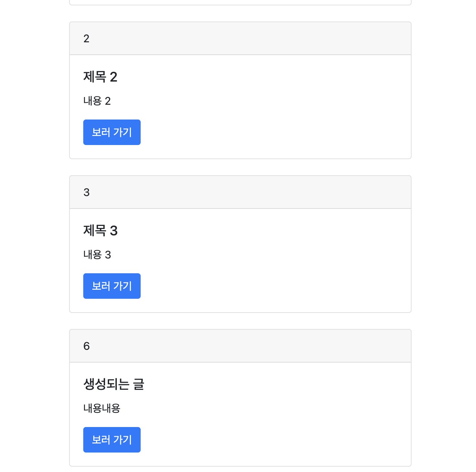Click the 내용 2 body text

point(97,101)
